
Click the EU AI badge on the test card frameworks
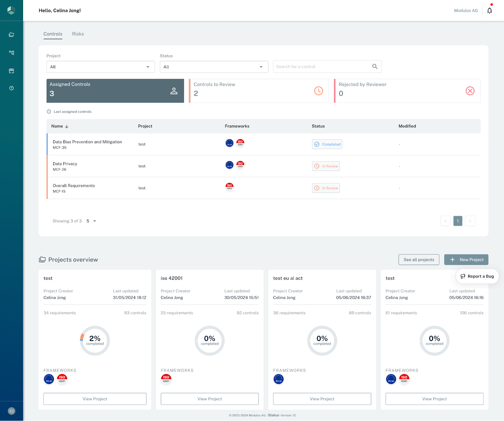[x=49, y=379]
